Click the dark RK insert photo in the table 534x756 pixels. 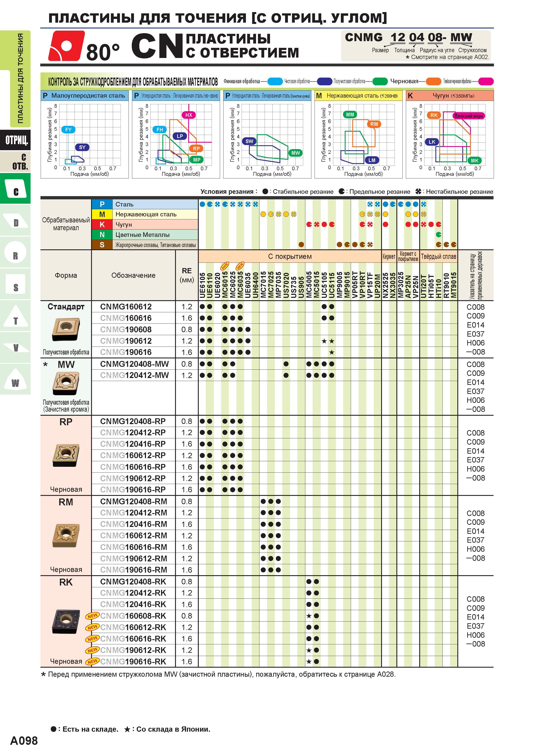click(x=66, y=622)
